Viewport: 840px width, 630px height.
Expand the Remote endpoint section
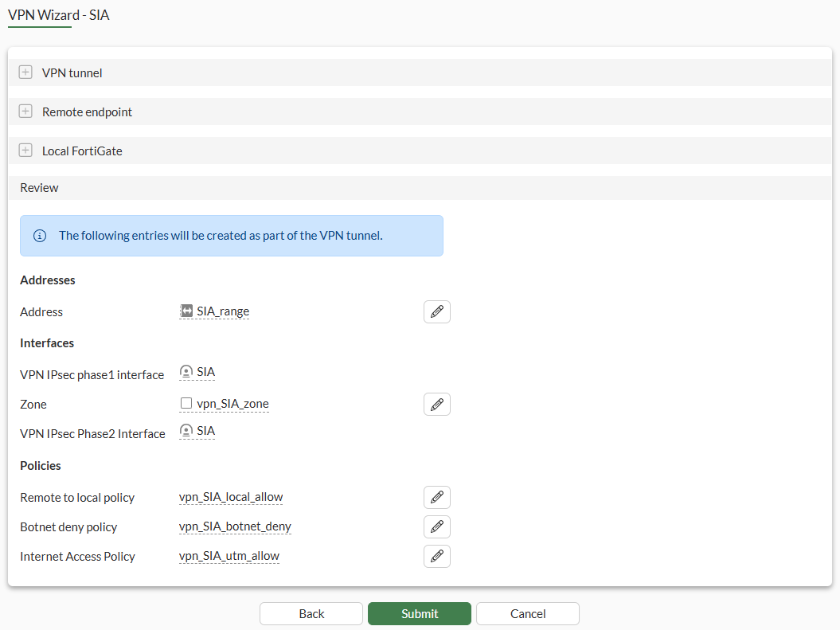(25, 112)
